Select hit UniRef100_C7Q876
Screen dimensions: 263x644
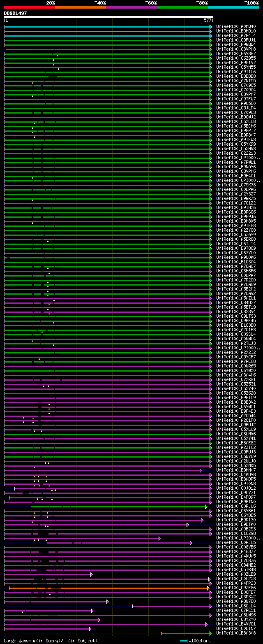pyautogui.click(x=236, y=561)
